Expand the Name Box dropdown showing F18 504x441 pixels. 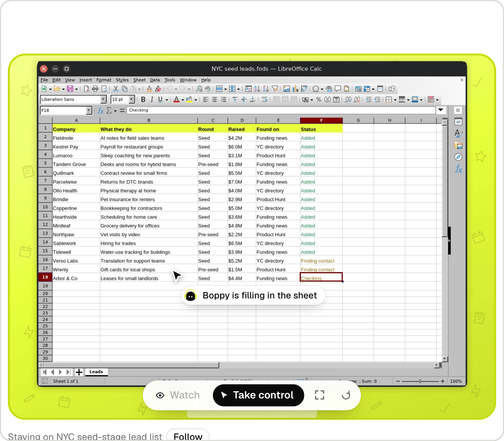[x=89, y=111]
